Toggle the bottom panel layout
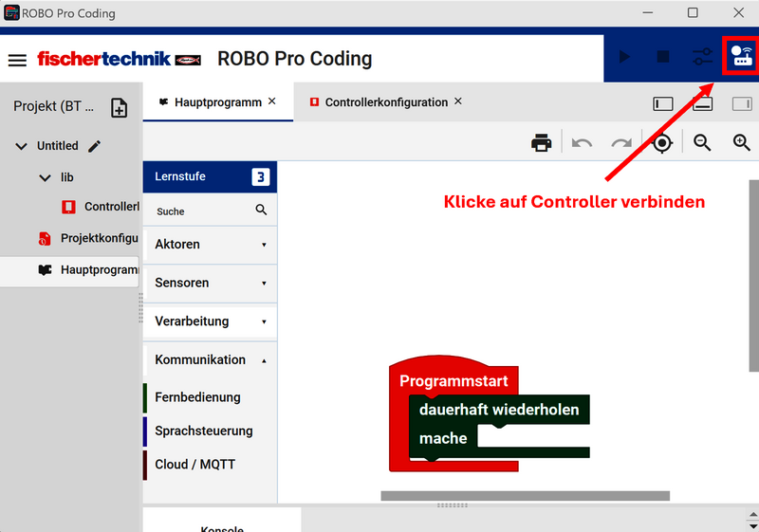This screenshot has width=759, height=532. click(x=702, y=103)
